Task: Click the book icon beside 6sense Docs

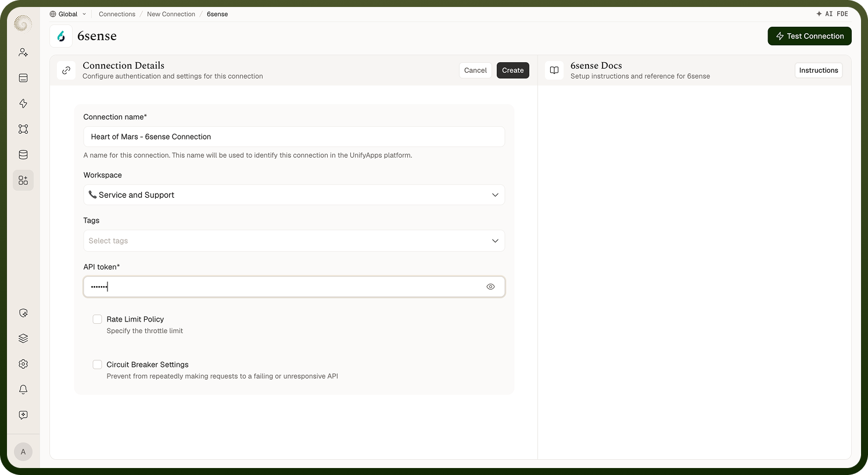Action: click(x=554, y=70)
